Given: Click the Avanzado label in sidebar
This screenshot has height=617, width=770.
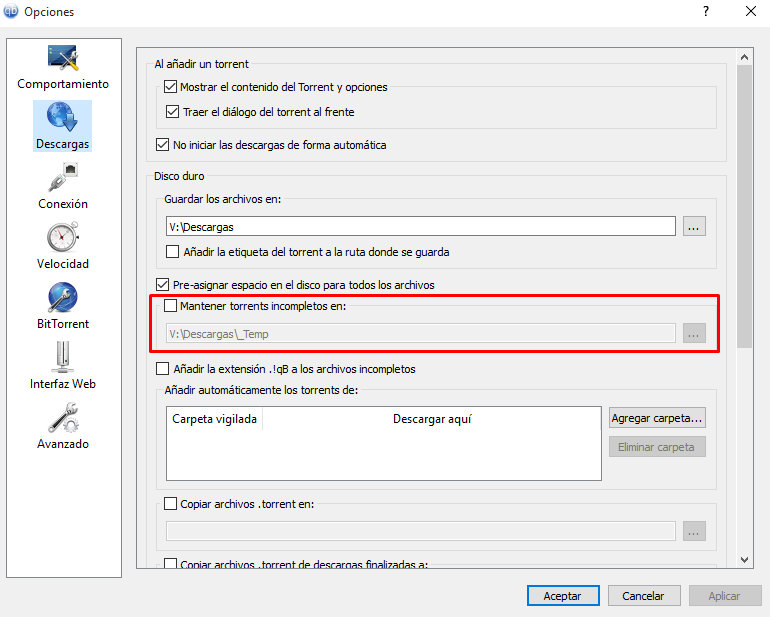Looking at the screenshot, I should pos(63,444).
